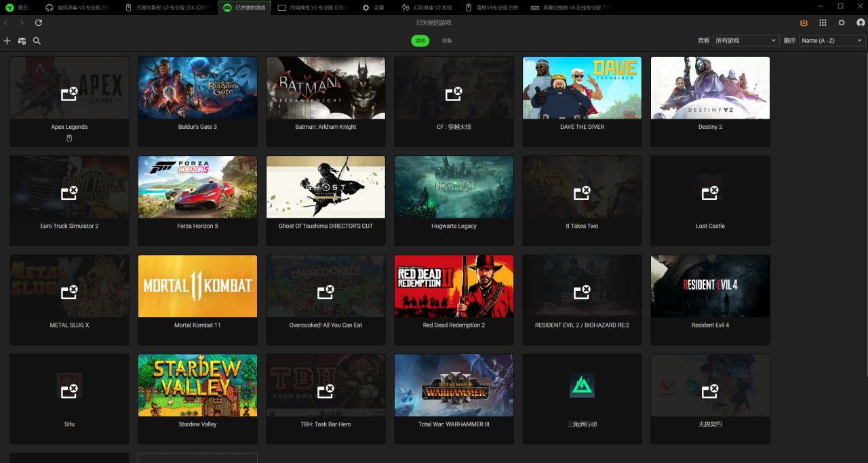The image size is (868, 463).
Task: Click the missing-link icon on CF : 穿越火线
Action: click(454, 94)
